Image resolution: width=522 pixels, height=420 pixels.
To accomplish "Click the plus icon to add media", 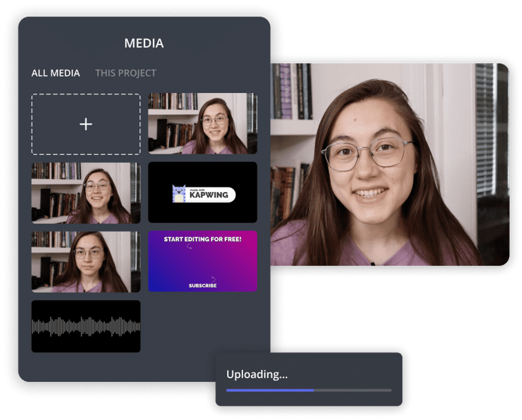I will (x=86, y=124).
